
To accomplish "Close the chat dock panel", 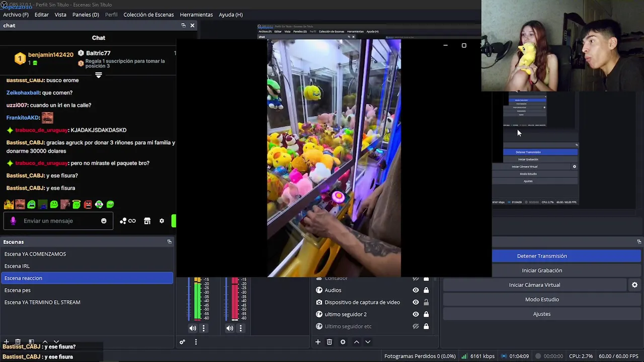I will pos(192,25).
